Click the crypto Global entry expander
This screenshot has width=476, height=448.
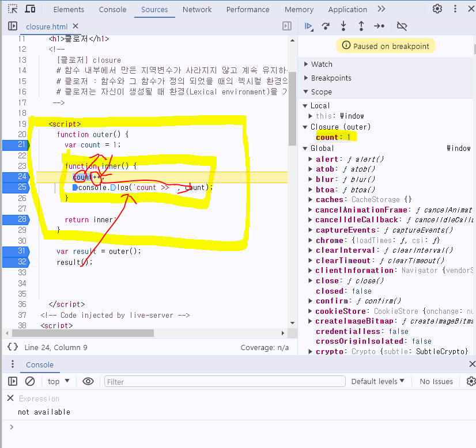click(310, 351)
